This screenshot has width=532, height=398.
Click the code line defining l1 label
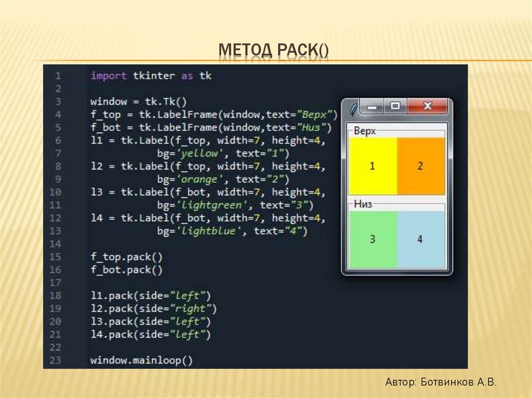point(208,140)
